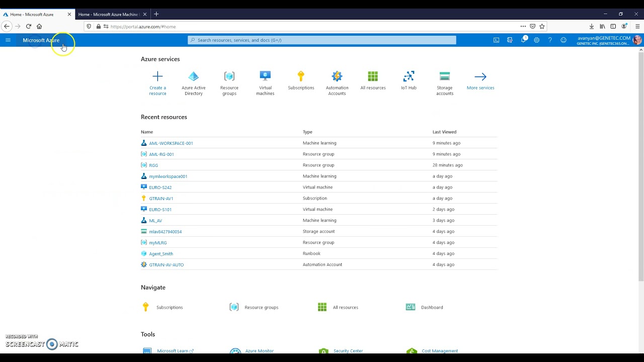Go back with browser back arrow
644x362 pixels.
point(7,27)
